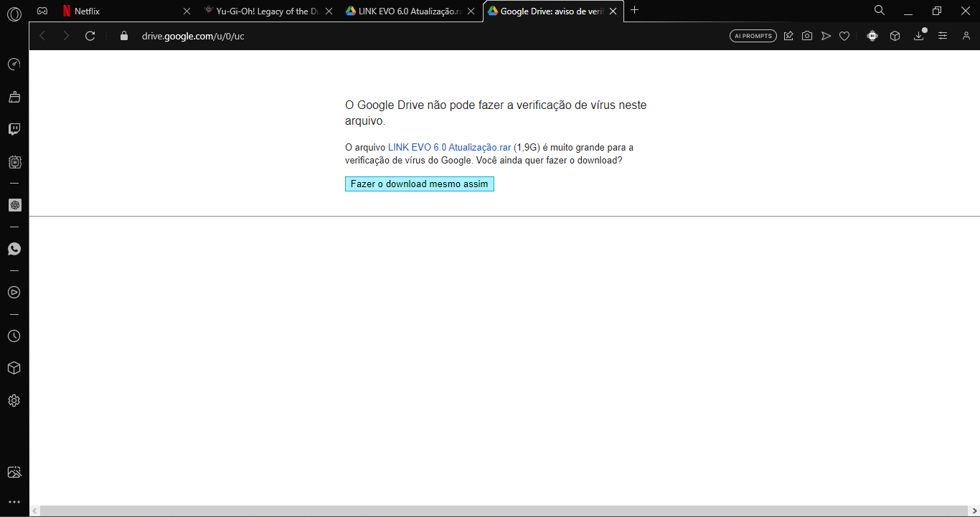Bookmark page with the heart icon
Image resolution: width=980 pixels, height=517 pixels.
coord(844,36)
